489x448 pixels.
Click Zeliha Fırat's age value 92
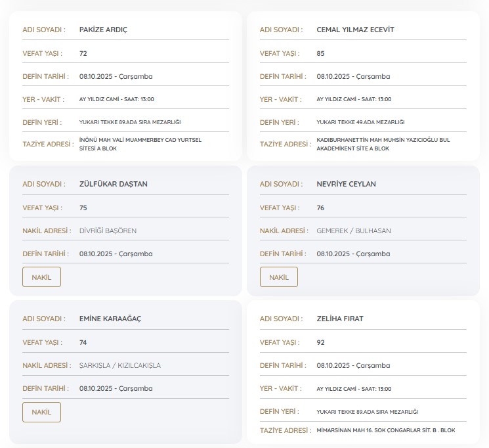320,342
